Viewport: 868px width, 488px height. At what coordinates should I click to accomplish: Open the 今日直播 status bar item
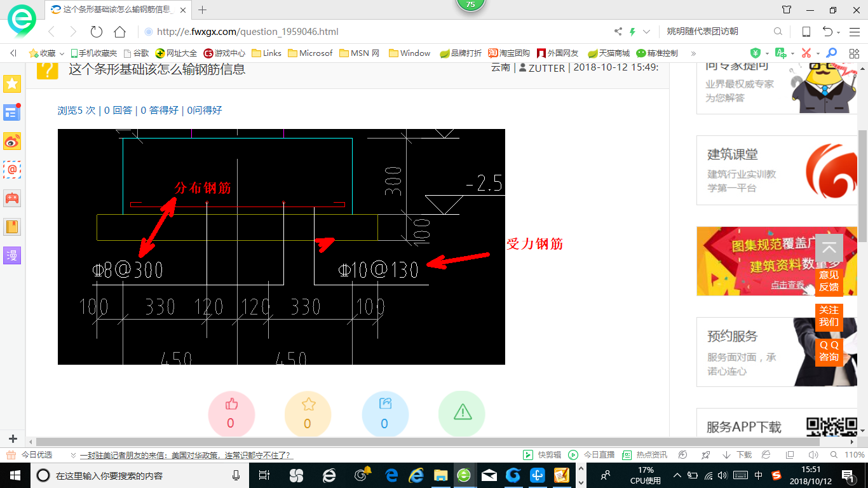pos(592,455)
